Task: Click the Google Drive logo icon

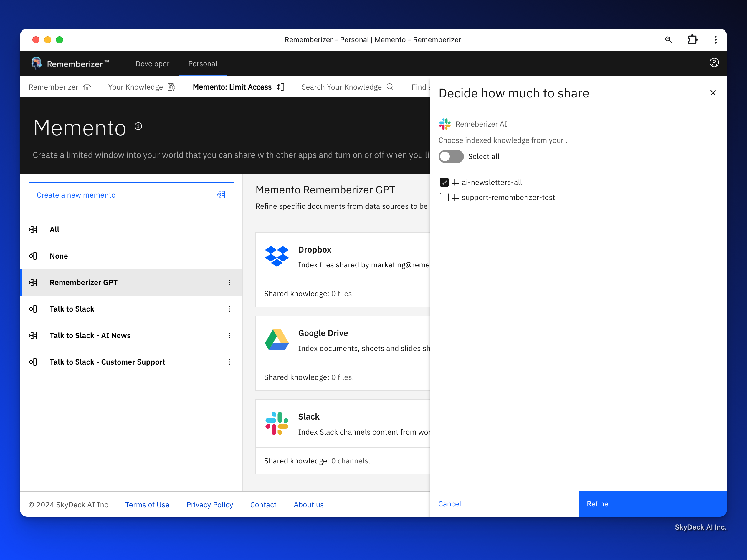Action: point(277,340)
